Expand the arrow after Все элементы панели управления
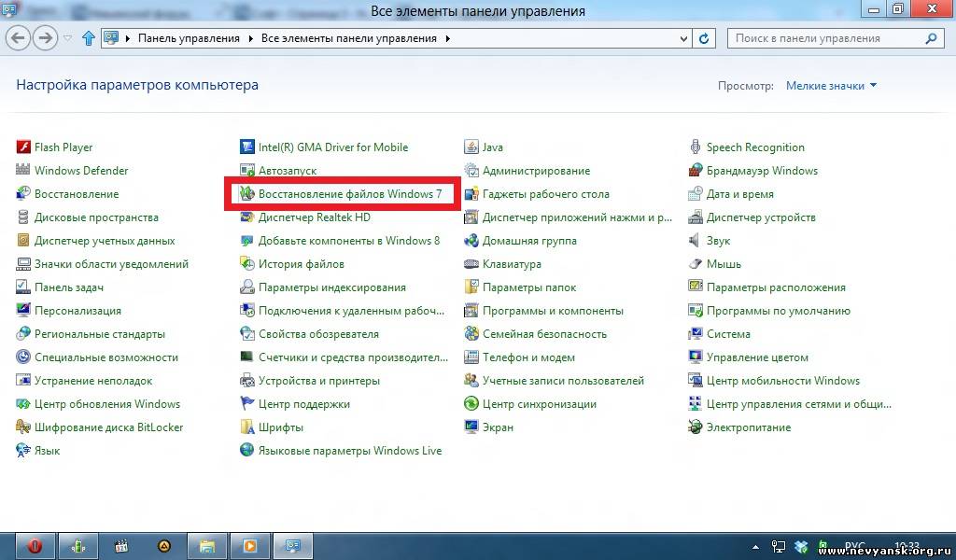 (448, 38)
